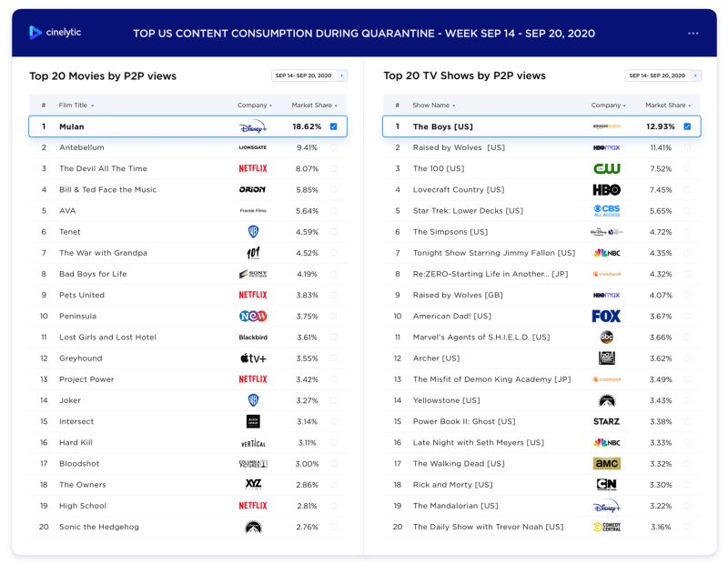Click the Project Power film title

(86, 379)
